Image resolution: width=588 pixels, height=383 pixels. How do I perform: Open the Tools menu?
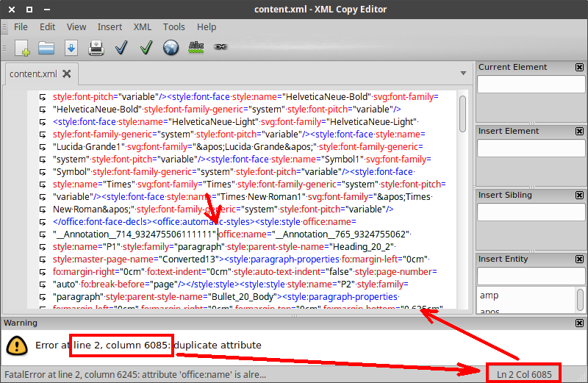click(x=174, y=27)
